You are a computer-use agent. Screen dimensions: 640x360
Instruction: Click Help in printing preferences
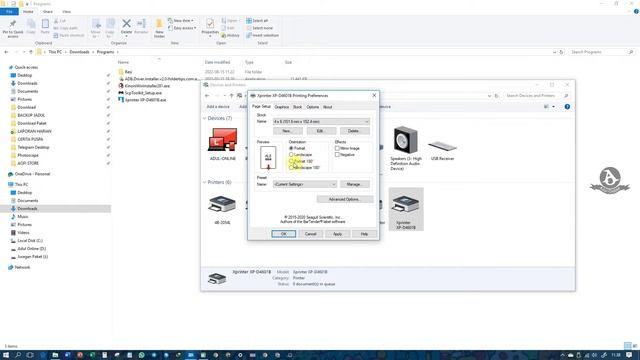coord(364,234)
